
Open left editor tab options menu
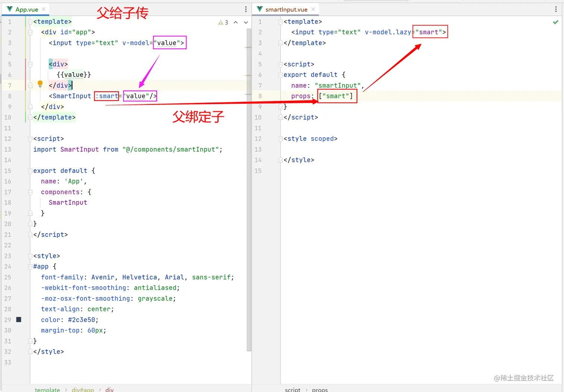(x=245, y=9)
